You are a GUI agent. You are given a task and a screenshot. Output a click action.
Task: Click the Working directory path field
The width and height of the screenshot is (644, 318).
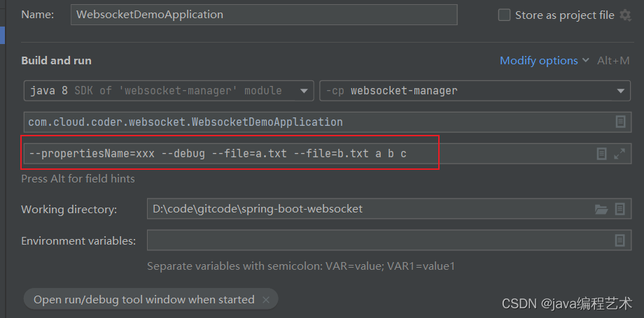coord(389,209)
